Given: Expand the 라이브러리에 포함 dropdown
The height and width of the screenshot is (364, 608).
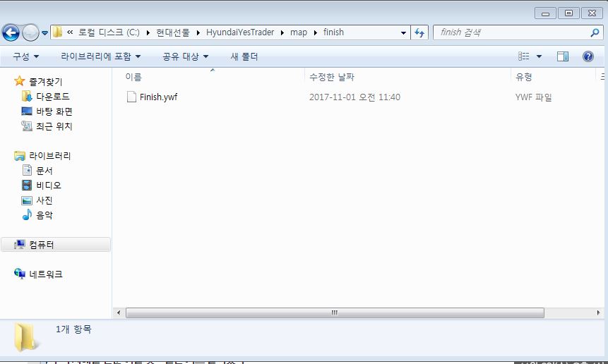Looking at the screenshot, I should 101,56.
